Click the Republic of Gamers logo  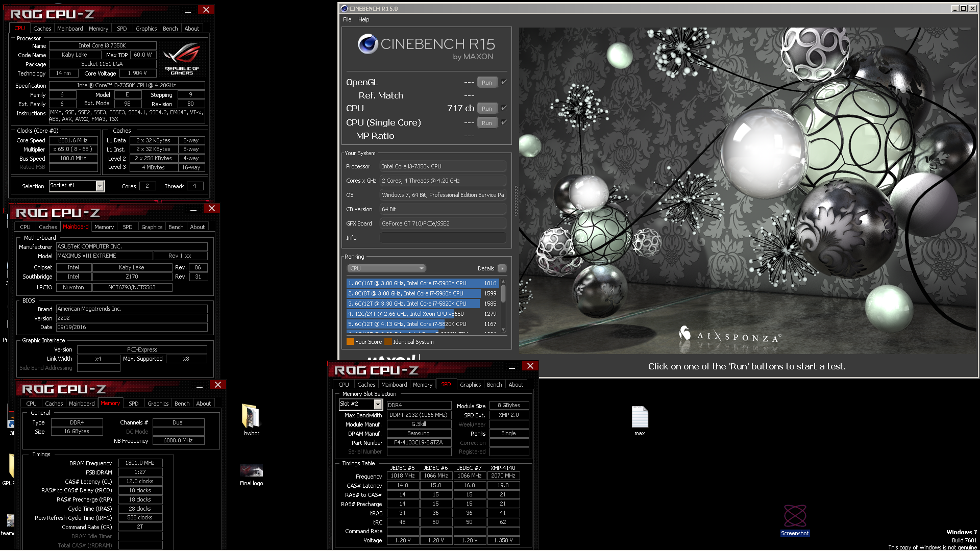click(182, 59)
